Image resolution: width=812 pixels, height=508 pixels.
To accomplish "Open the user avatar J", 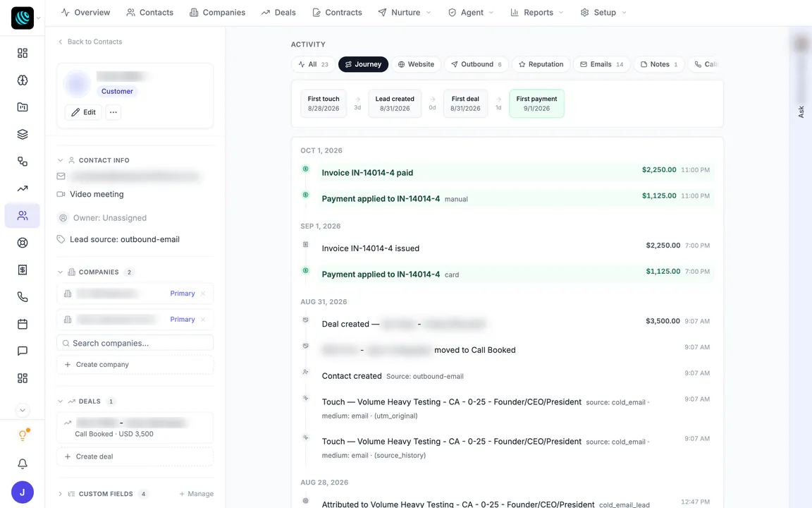I will click(x=23, y=492).
